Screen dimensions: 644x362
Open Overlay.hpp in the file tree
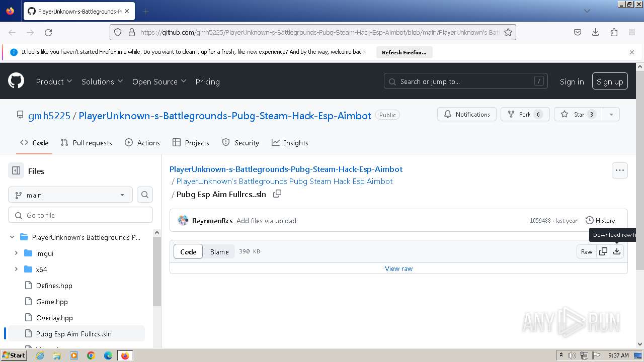(54, 318)
